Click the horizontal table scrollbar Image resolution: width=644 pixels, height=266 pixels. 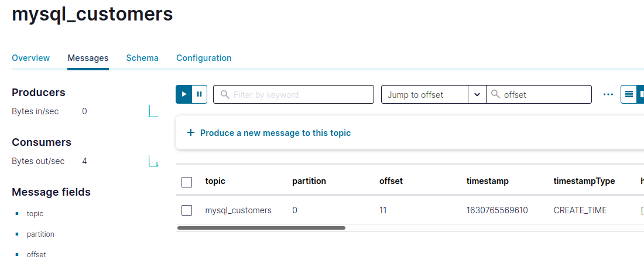[261, 228]
